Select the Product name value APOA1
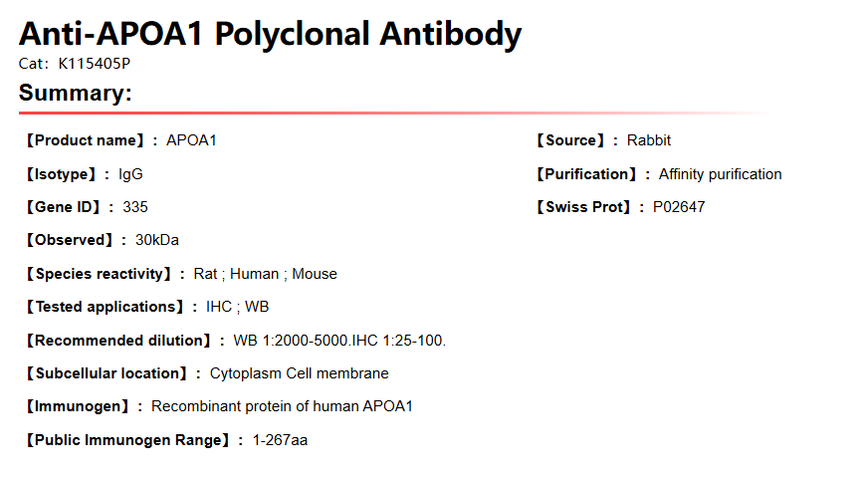Screen dimensions: 868x477 pos(191,140)
